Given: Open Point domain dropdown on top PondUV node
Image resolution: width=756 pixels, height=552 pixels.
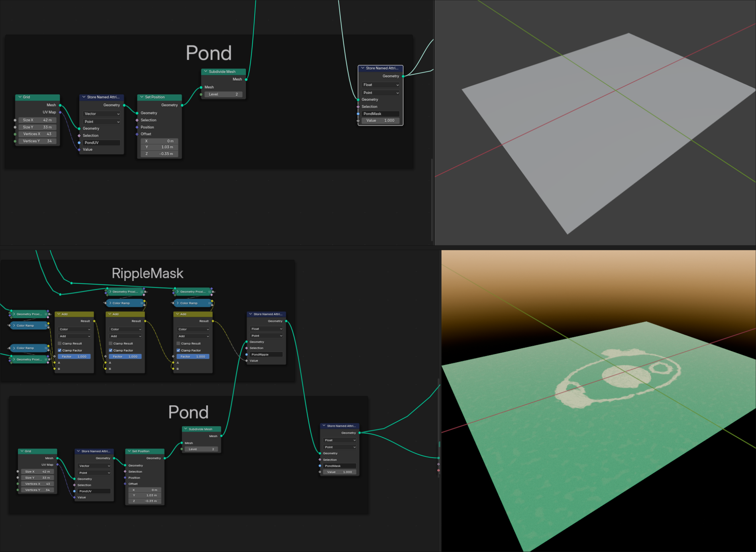Looking at the screenshot, I should 102,122.
